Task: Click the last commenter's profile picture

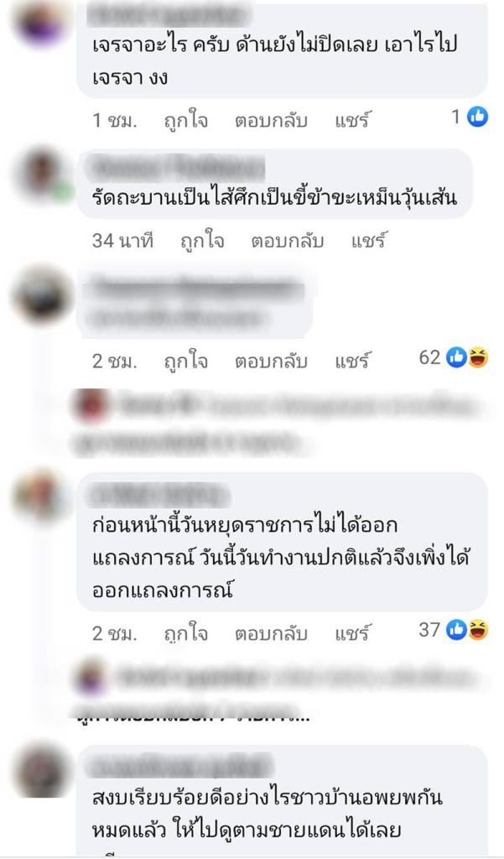Action: [x=41, y=772]
